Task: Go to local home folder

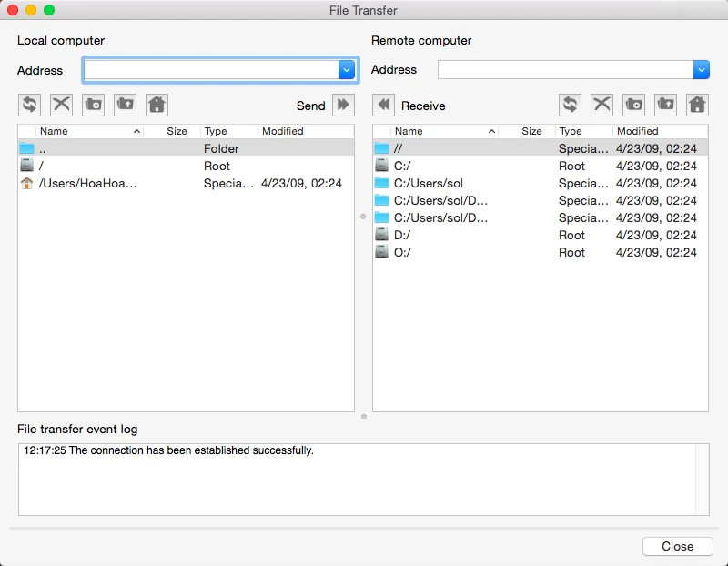Action: pos(157,105)
